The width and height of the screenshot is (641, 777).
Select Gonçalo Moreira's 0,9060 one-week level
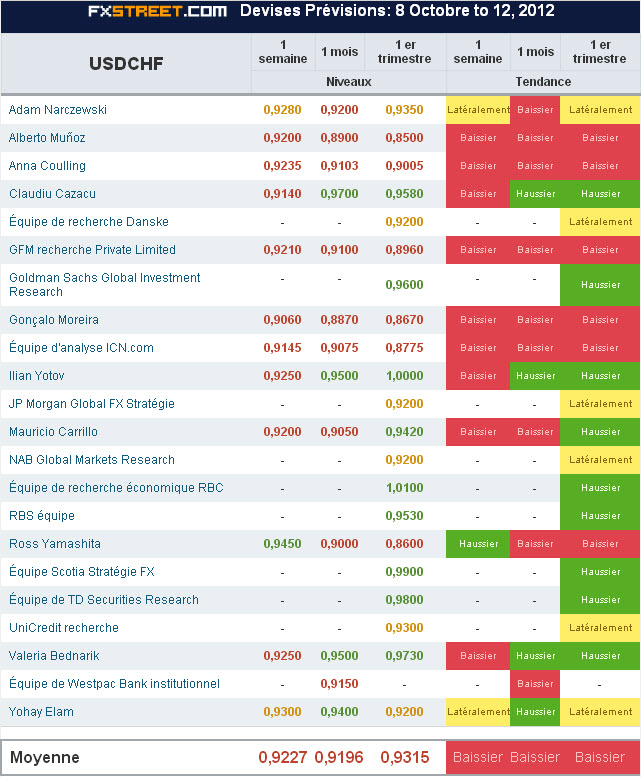[x=282, y=320]
